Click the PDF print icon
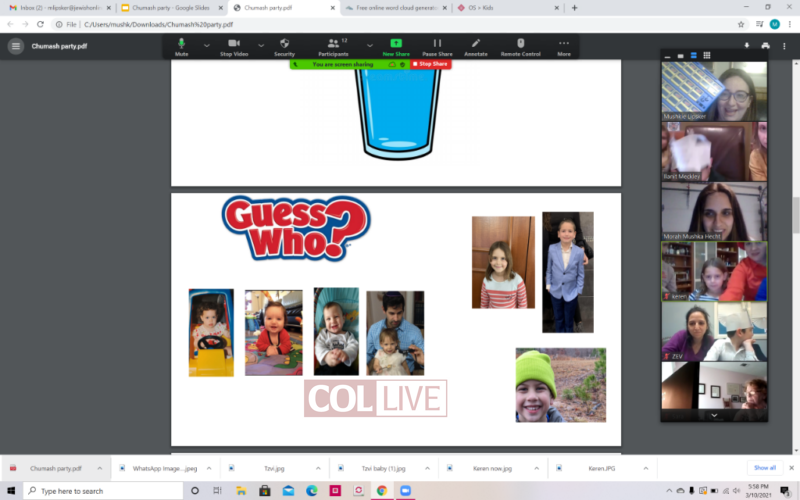This screenshot has height=500, width=800. [x=765, y=46]
